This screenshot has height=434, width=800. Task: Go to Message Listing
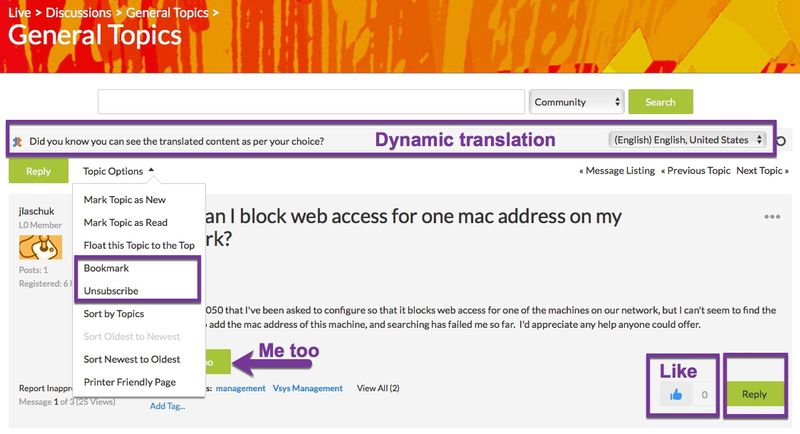[x=617, y=171]
